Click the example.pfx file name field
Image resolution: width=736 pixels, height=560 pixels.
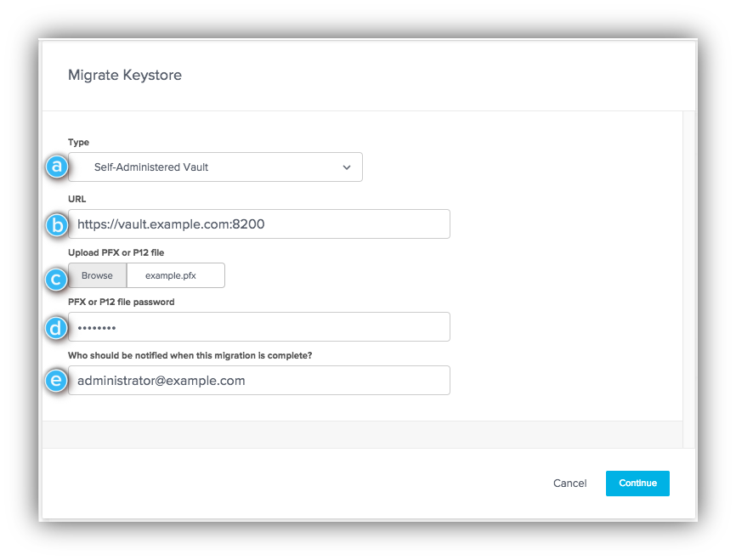[176, 275]
